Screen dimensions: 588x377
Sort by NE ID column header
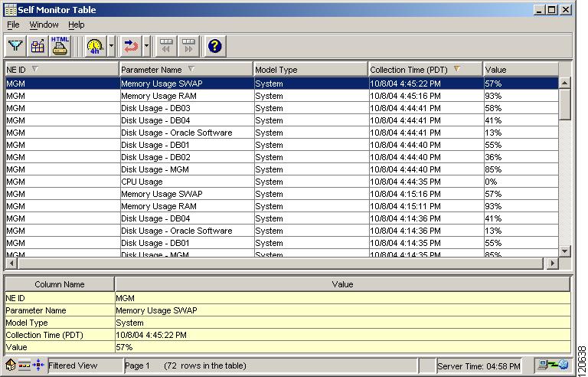62,70
